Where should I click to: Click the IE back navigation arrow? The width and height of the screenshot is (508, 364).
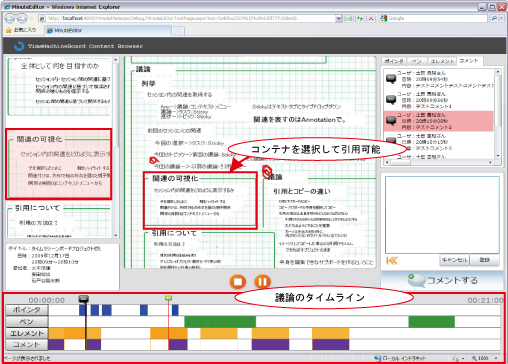[x=10, y=18]
